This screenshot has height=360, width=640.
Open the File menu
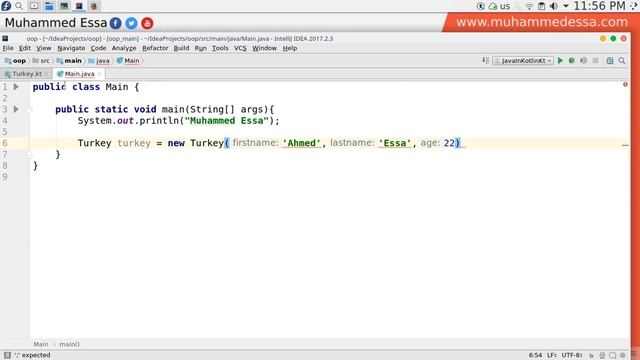click(8, 48)
